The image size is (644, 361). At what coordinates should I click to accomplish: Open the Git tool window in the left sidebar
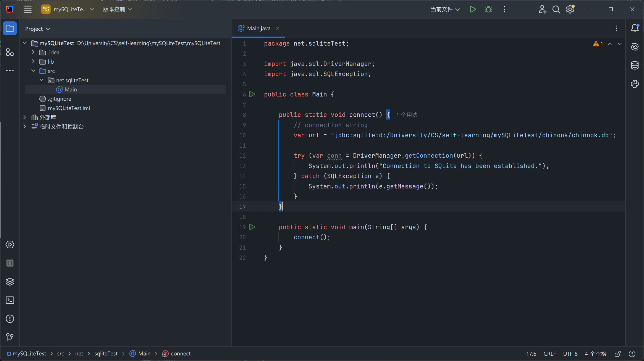point(10,337)
